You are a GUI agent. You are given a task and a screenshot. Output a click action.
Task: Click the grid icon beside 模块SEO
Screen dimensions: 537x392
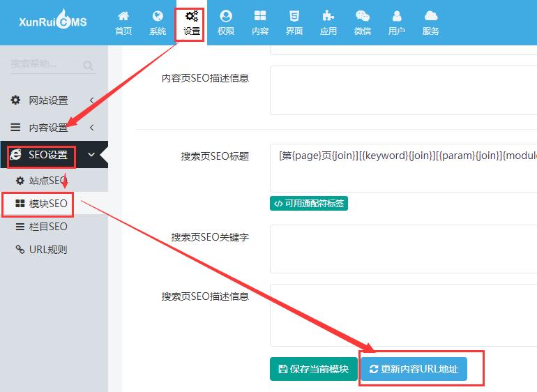pyautogui.click(x=20, y=204)
